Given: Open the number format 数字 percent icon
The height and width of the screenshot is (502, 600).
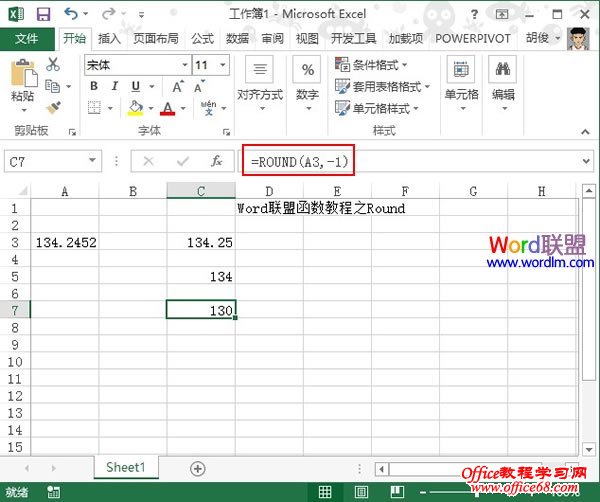Looking at the screenshot, I should (307, 69).
